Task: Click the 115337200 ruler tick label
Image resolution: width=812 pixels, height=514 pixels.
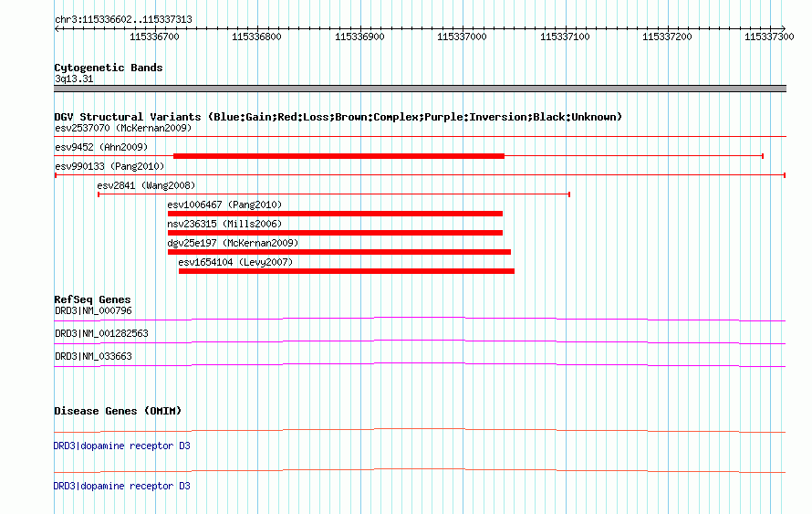Action: click(x=667, y=37)
